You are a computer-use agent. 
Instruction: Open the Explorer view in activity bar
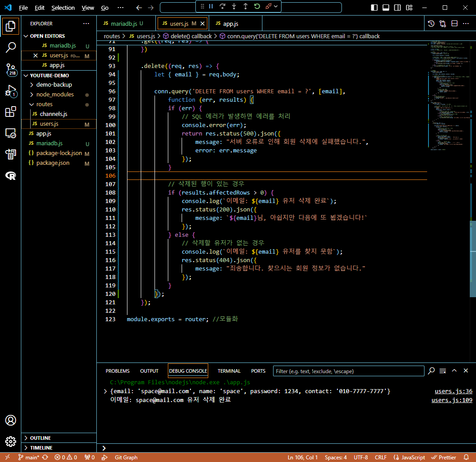click(x=11, y=26)
